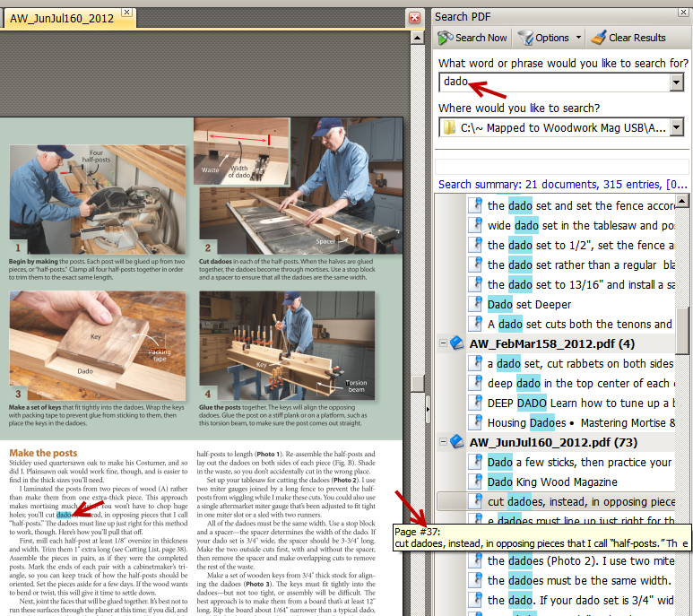Click the page icon beside 'Dado set Deeper'

476,304
